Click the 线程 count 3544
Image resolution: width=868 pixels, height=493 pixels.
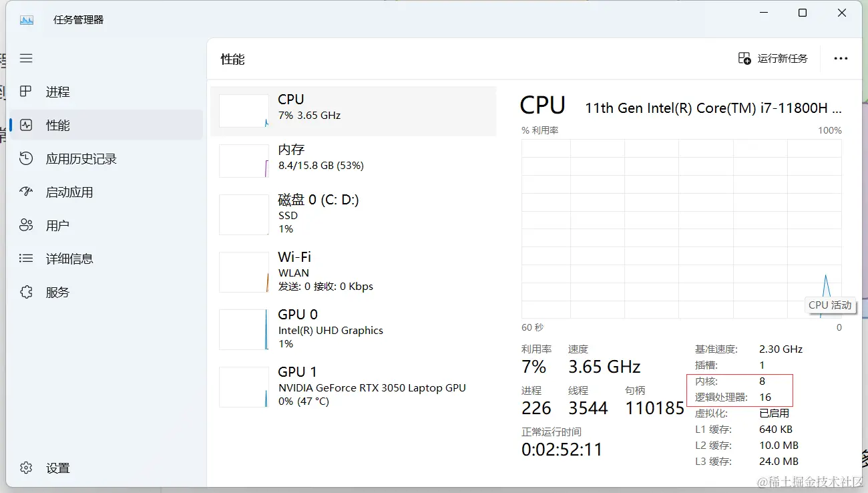[x=588, y=408]
